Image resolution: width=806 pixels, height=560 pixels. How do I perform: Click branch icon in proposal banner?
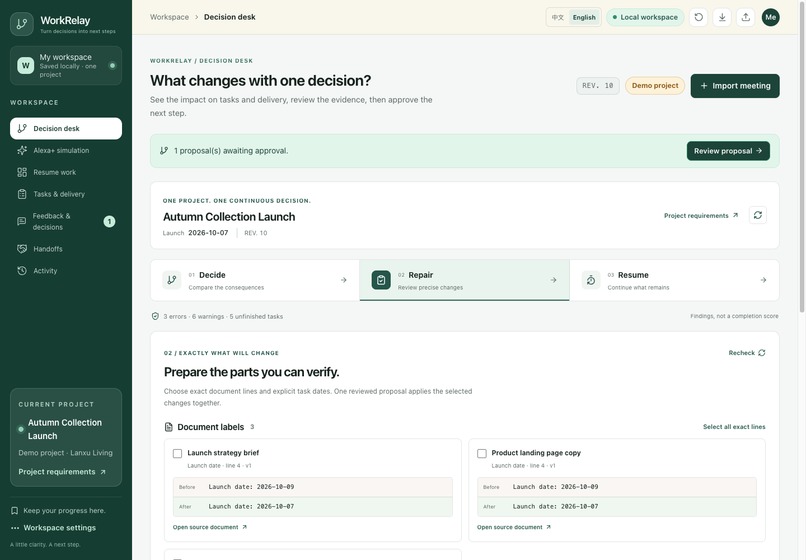coord(164,151)
